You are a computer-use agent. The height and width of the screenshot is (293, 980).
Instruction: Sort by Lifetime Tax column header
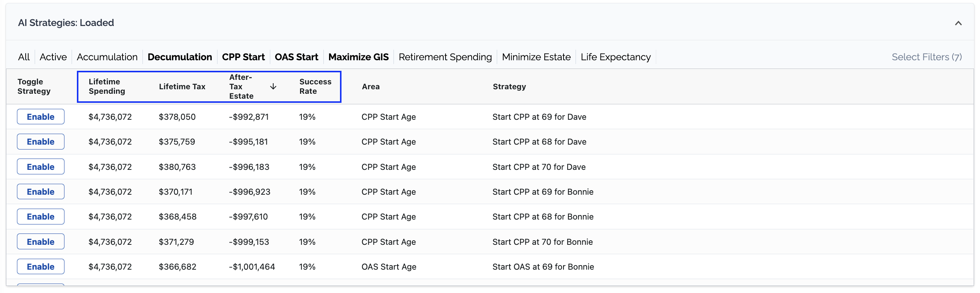pos(182,87)
